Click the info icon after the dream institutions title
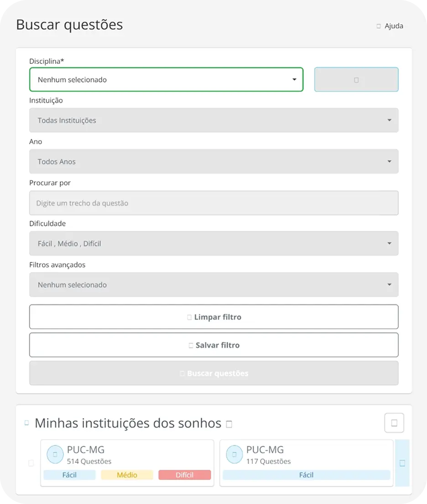 click(229, 424)
